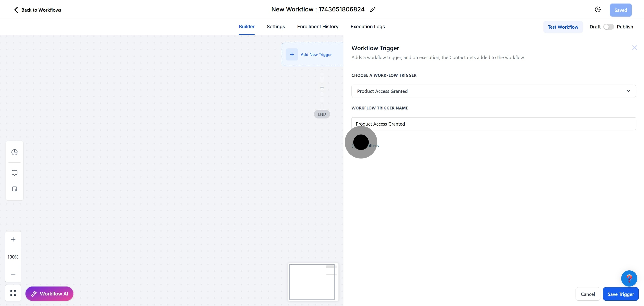Open the Choose a Workflow Trigger dropdown

[x=493, y=91]
